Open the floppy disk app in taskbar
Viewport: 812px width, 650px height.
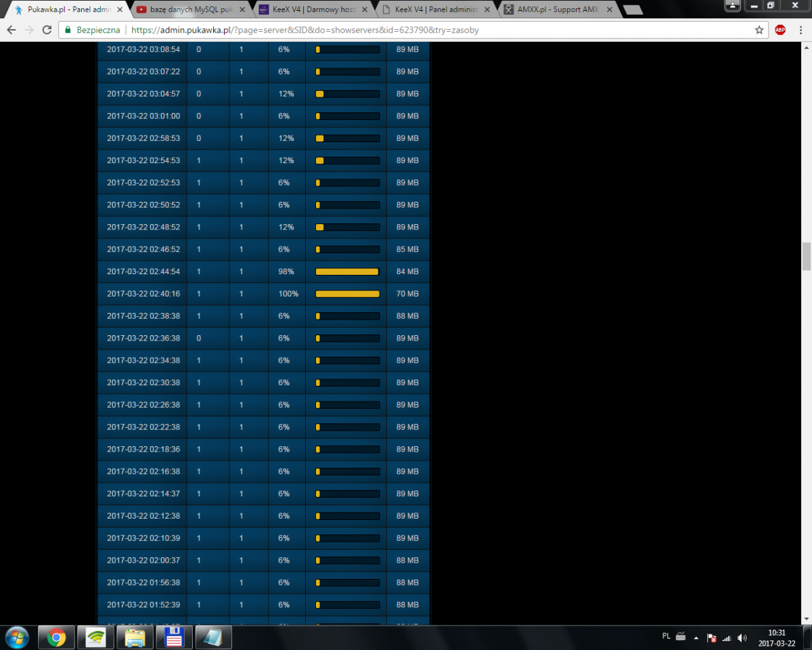click(x=175, y=637)
